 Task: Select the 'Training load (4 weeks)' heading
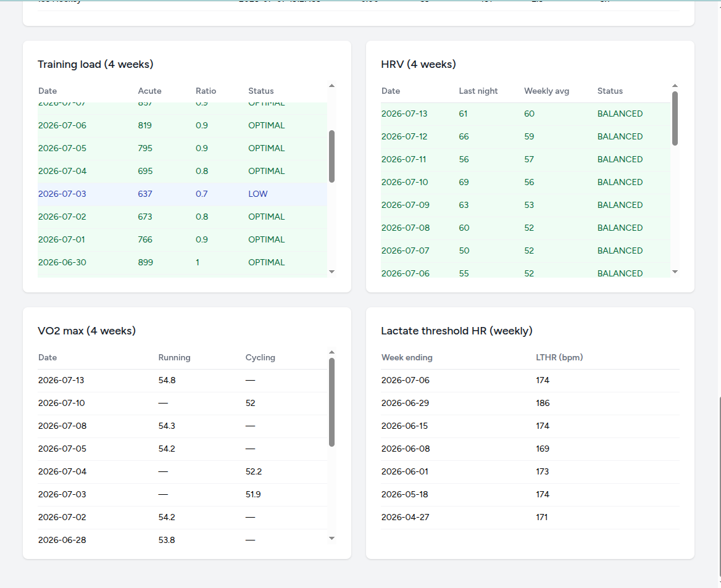(96, 64)
